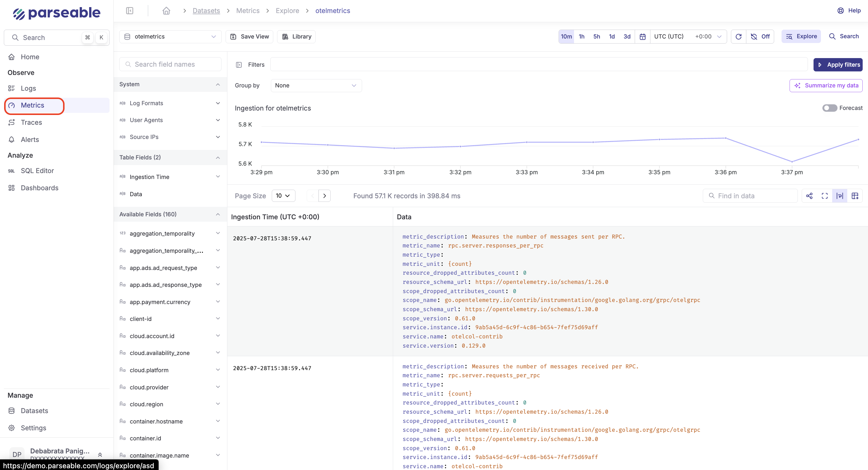Open Metrics in the sidebar

point(57,105)
